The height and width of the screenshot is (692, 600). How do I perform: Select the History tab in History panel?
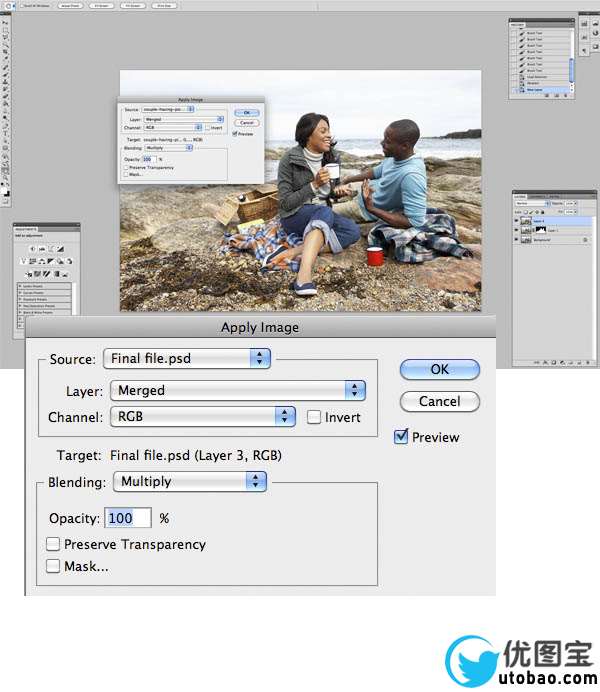tap(517, 25)
